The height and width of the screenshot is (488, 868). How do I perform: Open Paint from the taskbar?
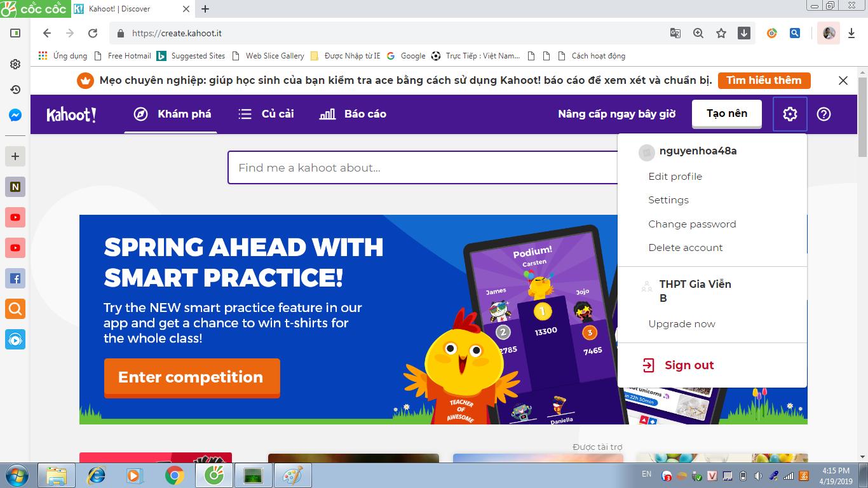click(293, 475)
